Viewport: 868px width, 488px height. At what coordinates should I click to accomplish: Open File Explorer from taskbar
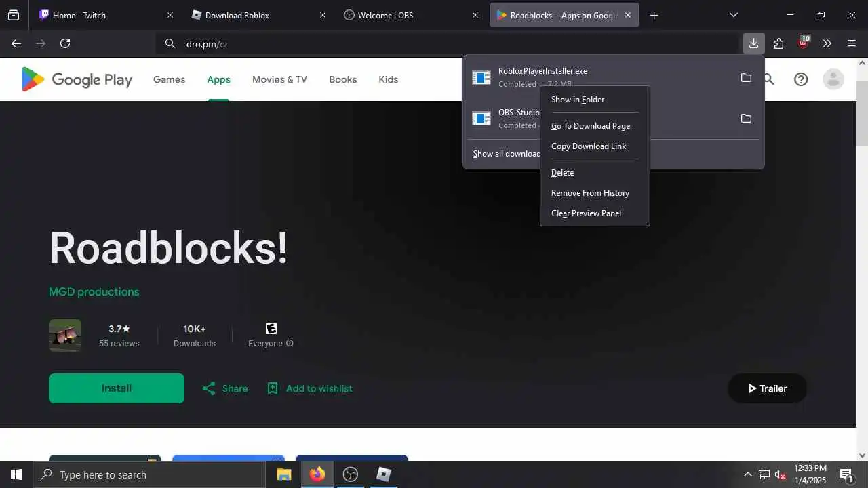pyautogui.click(x=284, y=474)
